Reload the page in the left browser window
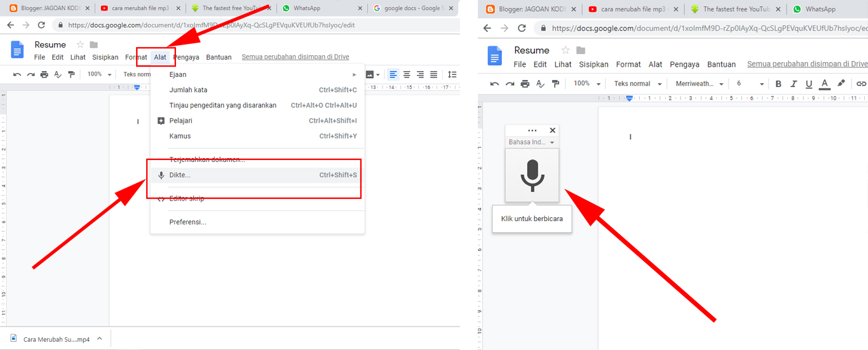The image size is (868, 350). [x=41, y=25]
